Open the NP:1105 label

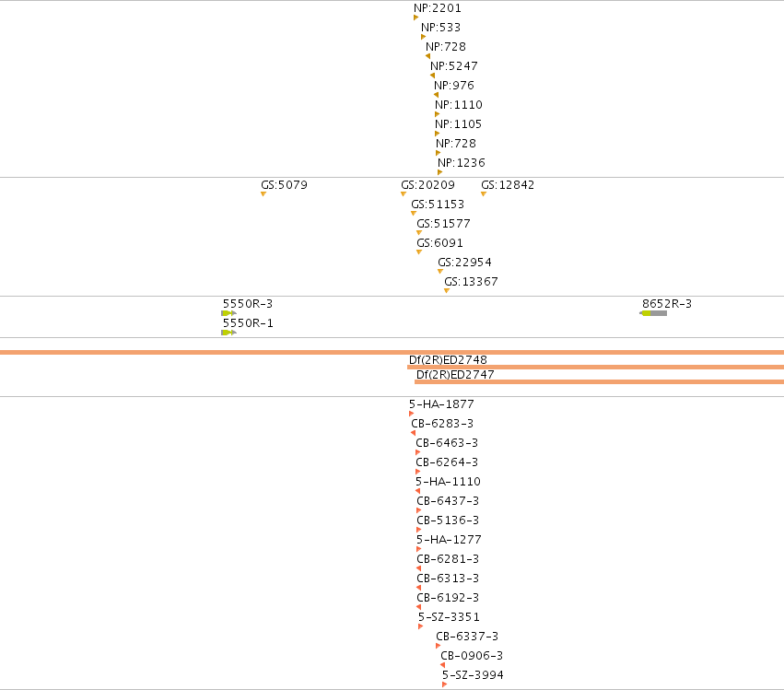click(x=458, y=124)
